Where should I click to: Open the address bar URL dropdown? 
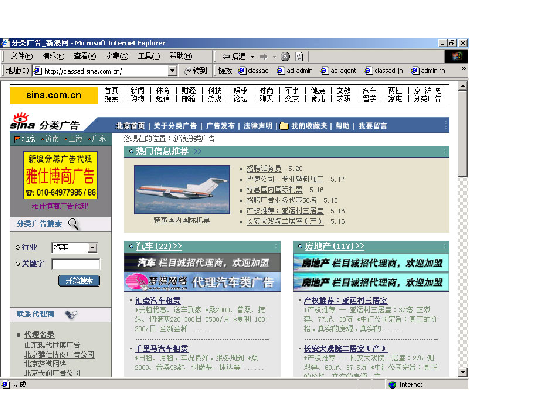(172, 71)
